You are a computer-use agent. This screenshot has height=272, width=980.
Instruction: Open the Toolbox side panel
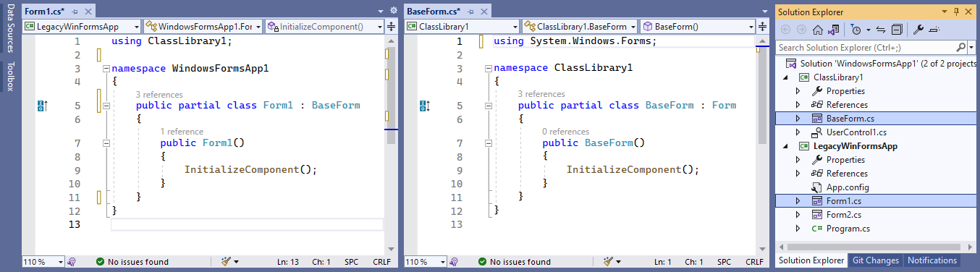click(10, 77)
